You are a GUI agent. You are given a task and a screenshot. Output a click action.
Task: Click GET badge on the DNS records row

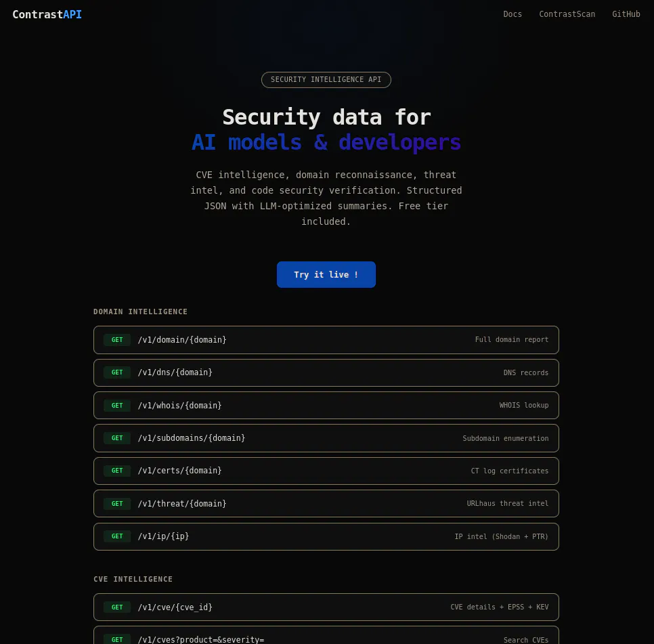tap(117, 372)
